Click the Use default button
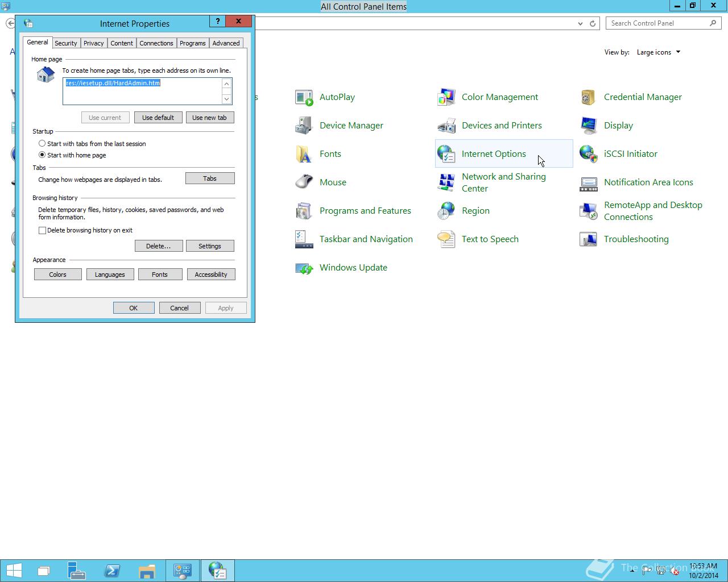 (158, 118)
